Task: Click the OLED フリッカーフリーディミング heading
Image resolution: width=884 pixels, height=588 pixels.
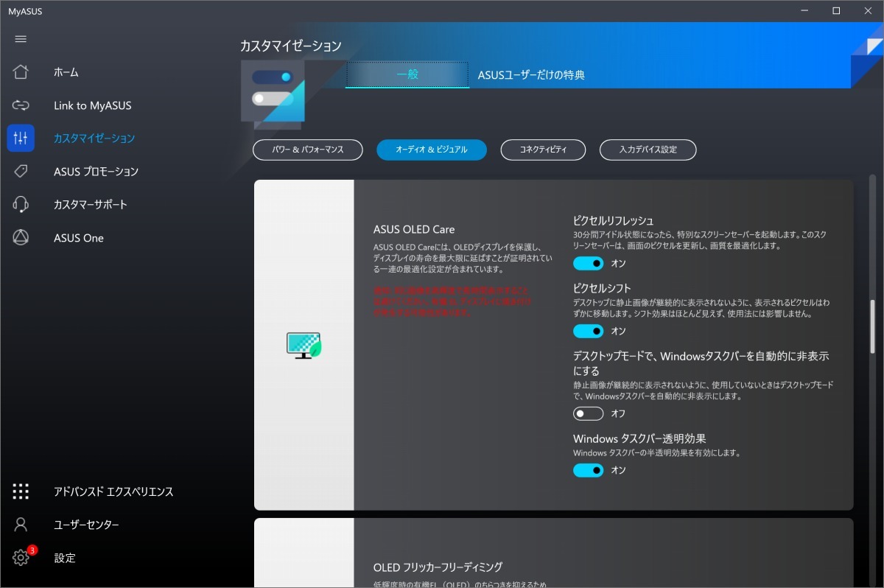Action: click(438, 567)
